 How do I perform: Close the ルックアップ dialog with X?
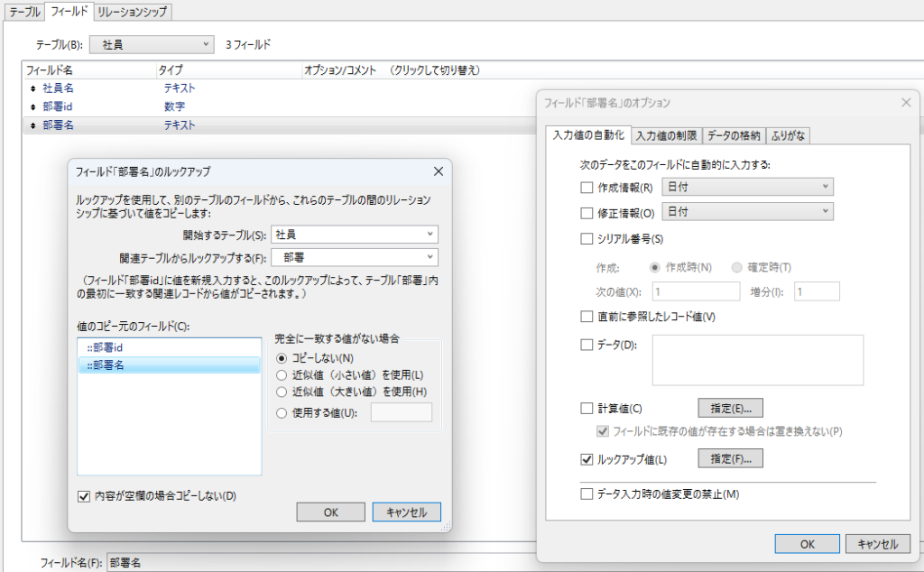coord(439,171)
